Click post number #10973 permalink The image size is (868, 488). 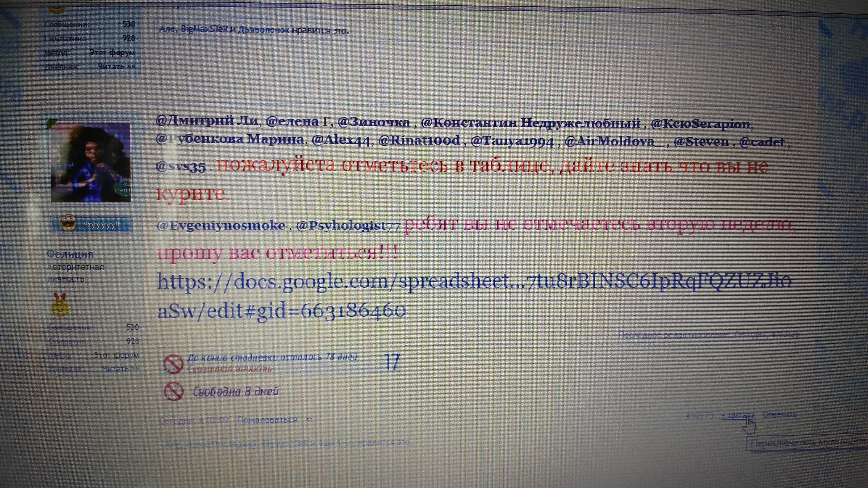(x=700, y=416)
